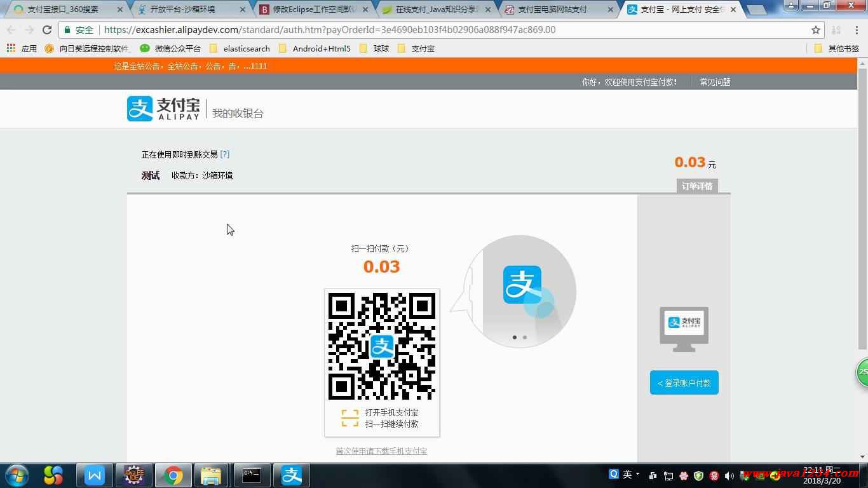Click the orange announcement banner text
The width and height of the screenshot is (868, 488).
point(190,66)
